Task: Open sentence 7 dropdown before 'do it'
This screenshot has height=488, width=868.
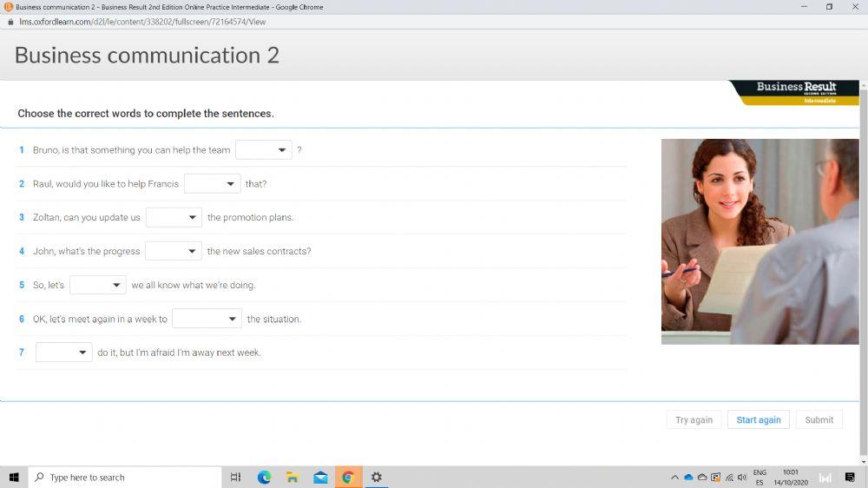Action: click(x=63, y=353)
